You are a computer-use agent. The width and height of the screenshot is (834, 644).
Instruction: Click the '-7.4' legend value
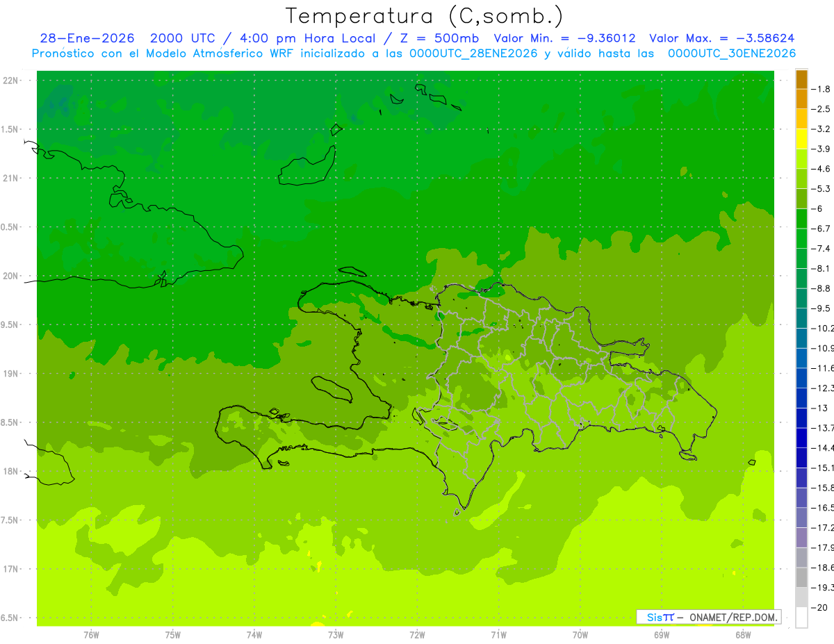821,249
